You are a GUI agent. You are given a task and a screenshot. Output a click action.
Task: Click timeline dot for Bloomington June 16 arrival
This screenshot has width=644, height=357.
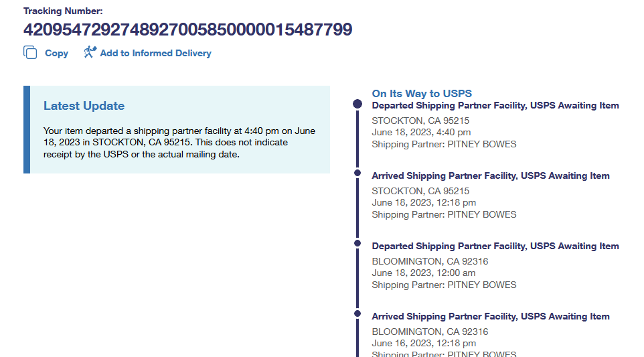click(357, 313)
